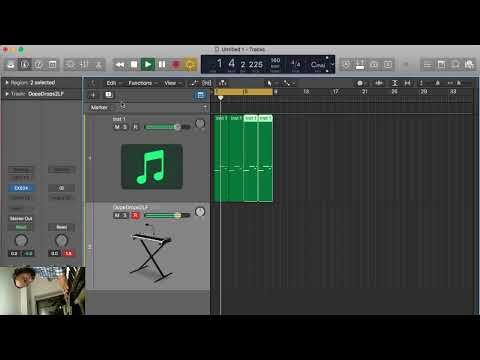This screenshot has width=480, height=360.
Task: Toggle Show Automation button
Action: point(194,83)
